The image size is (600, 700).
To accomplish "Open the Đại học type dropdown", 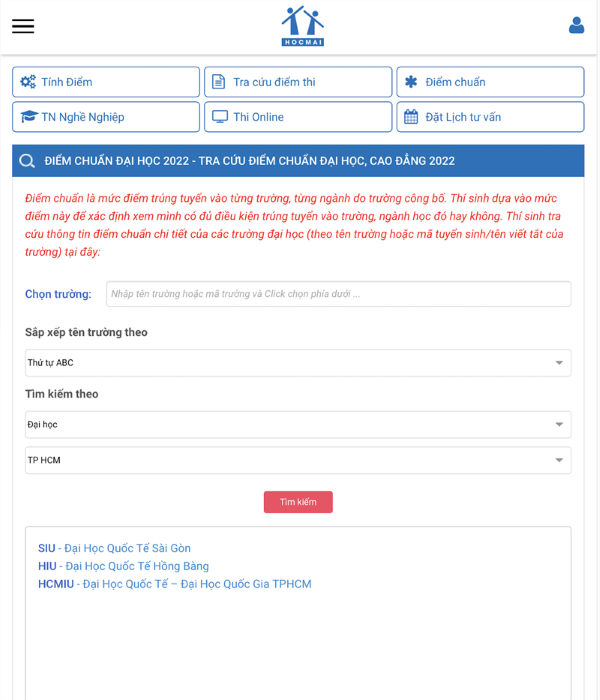I will point(298,425).
